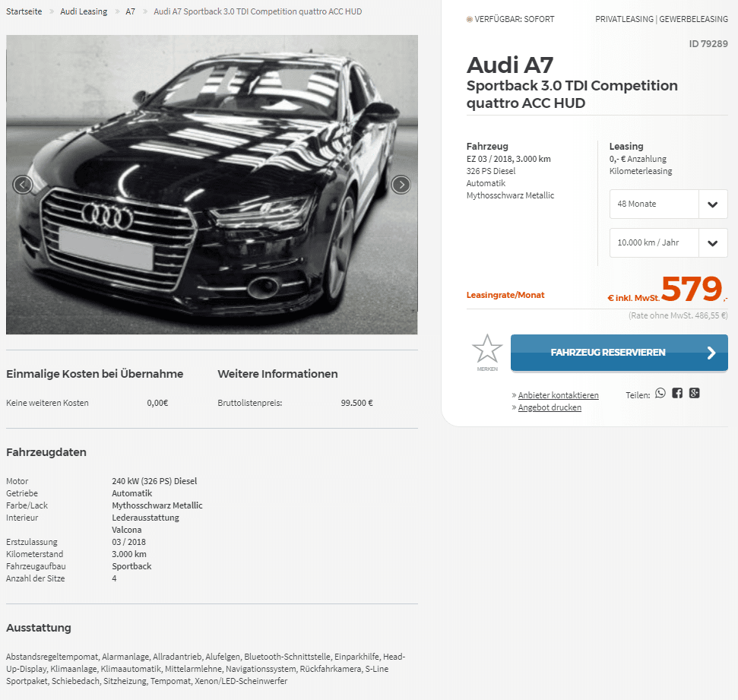Viewport: 738px width, 700px height.
Task: Click the ID 79289 text
Action: tap(708, 44)
